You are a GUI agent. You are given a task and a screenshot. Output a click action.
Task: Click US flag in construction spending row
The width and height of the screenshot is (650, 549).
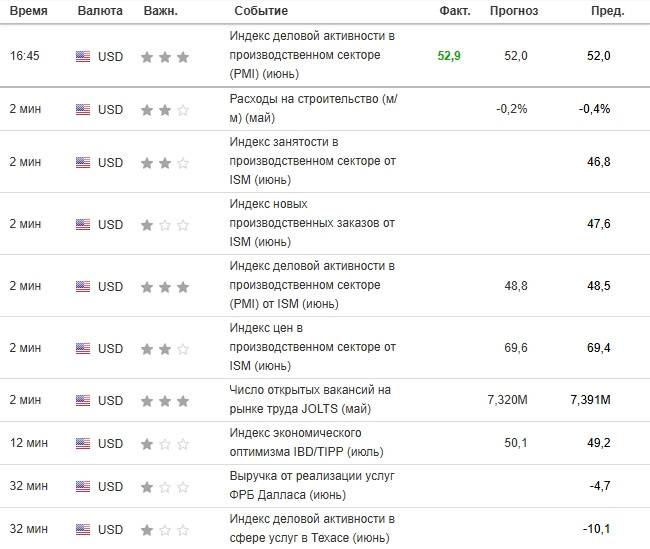click(83, 109)
